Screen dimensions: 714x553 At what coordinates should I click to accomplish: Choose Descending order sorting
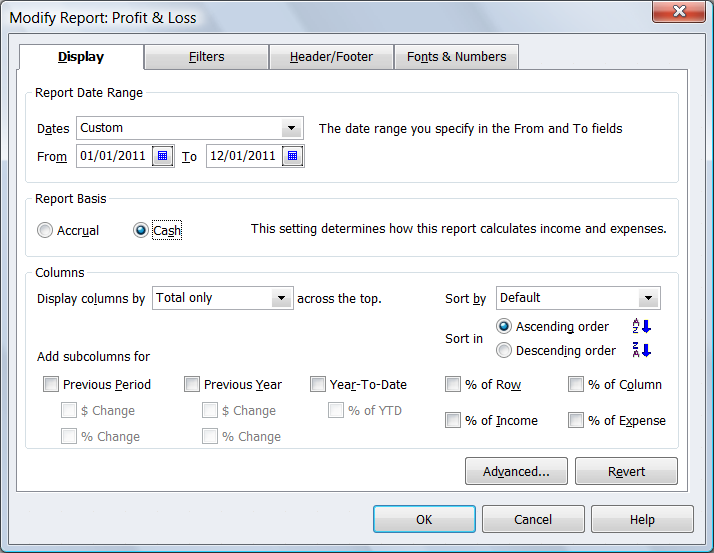tap(505, 350)
